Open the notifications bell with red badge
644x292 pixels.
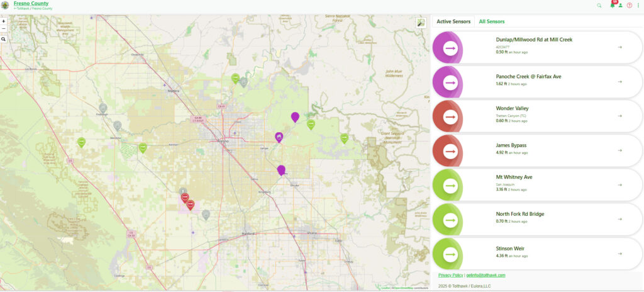[612, 5]
